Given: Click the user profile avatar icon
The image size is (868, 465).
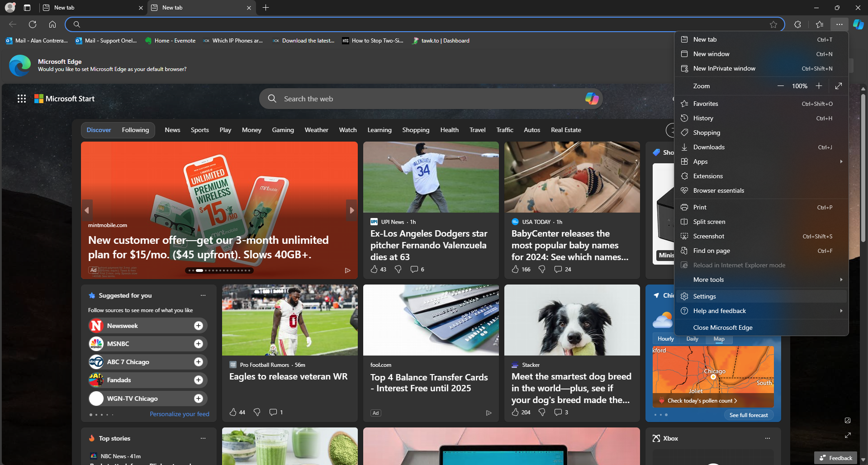Looking at the screenshot, I should click(10, 8).
